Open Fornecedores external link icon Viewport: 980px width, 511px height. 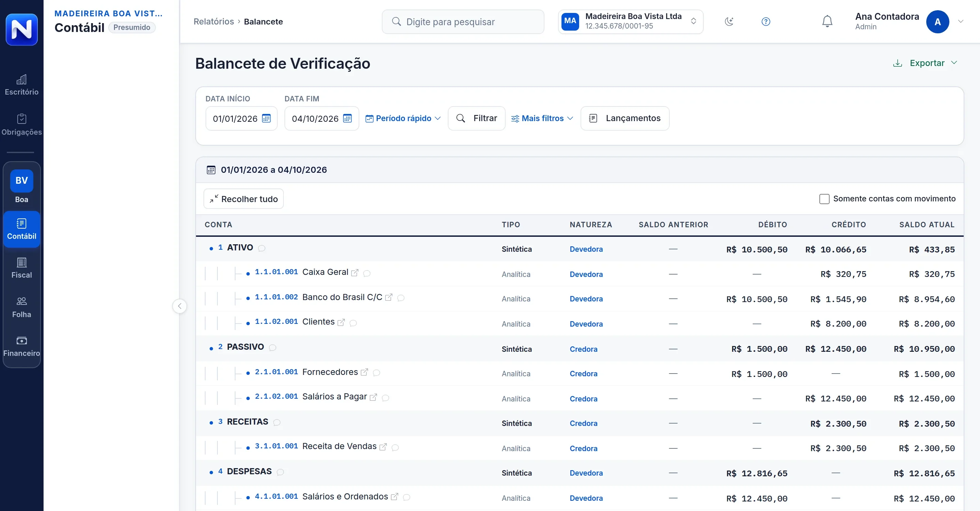click(x=364, y=372)
